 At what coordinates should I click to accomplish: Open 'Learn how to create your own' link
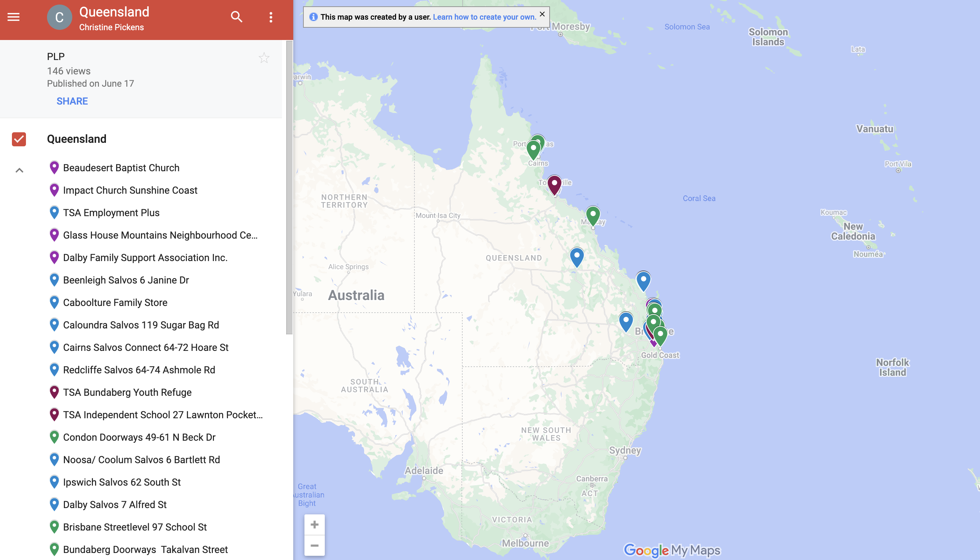click(x=484, y=17)
